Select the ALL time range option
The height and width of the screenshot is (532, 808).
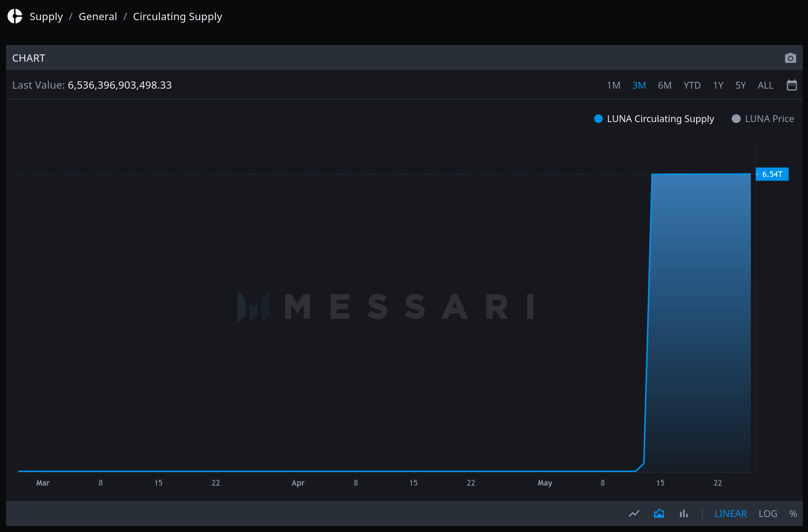766,85
